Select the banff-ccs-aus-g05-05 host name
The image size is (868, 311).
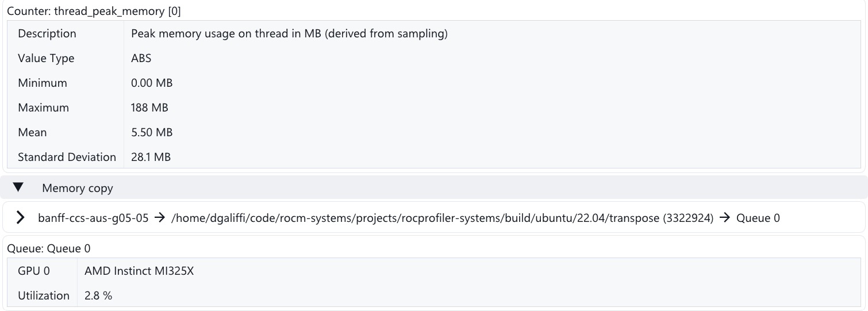click(x=94, y=218)
